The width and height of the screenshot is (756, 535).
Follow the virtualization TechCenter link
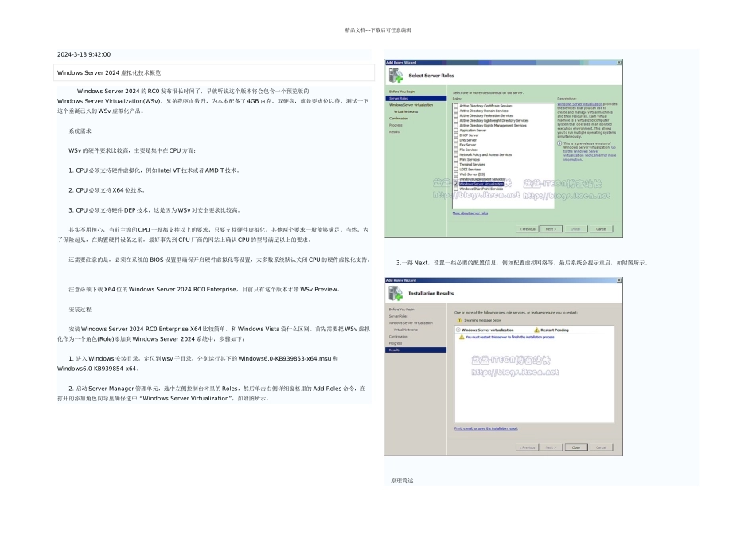[x=590, y=154]
